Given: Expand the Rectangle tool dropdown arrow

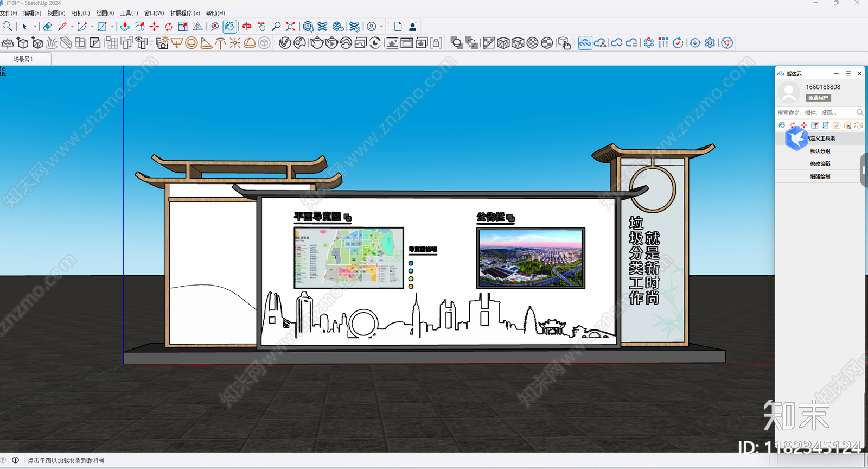Looking at the screenshot, I should tap(112, 26).
